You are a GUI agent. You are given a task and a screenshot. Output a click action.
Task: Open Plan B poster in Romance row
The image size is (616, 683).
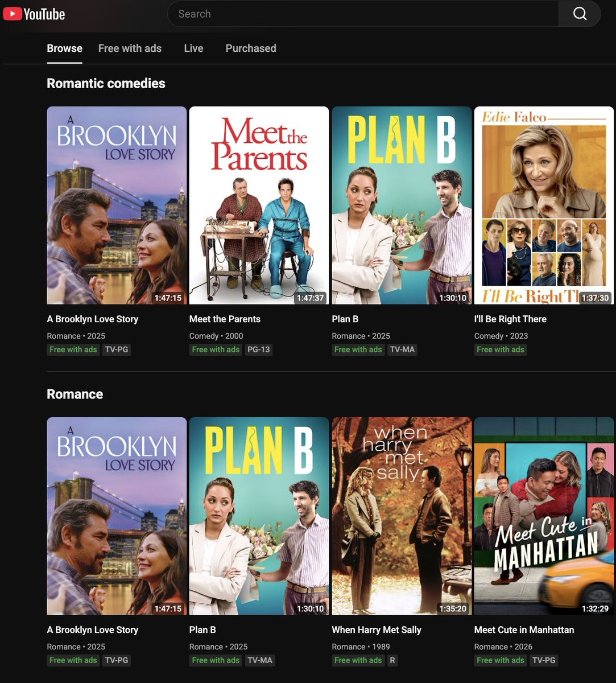tap(259, 516)
